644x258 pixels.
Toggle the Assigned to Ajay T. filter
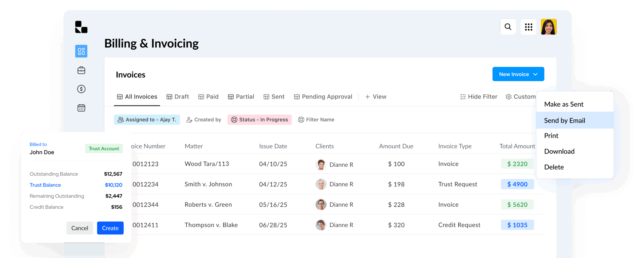tap(147, 120)
